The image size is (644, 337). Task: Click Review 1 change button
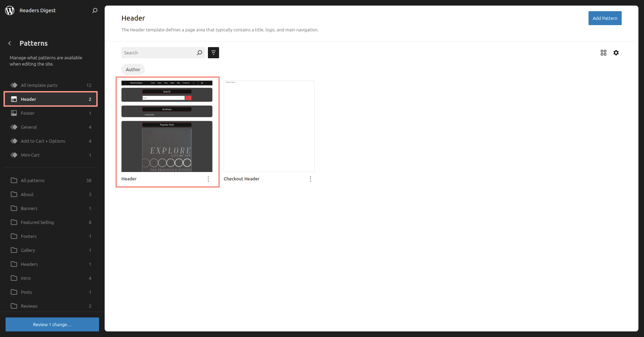(x=52, y=324)
